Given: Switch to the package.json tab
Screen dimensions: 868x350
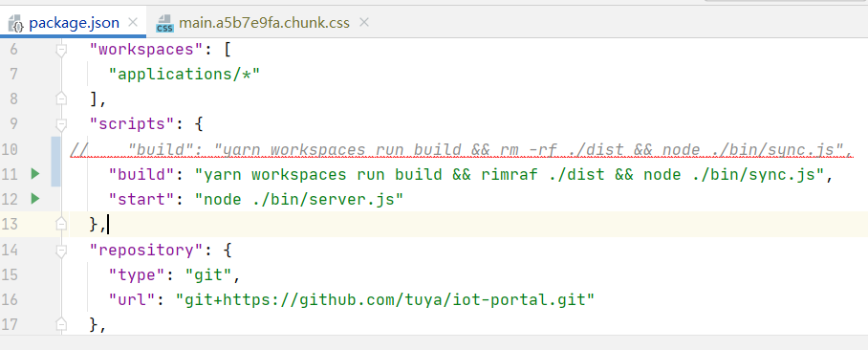Looking at the screenshot, I should click(x=74, y=23).
